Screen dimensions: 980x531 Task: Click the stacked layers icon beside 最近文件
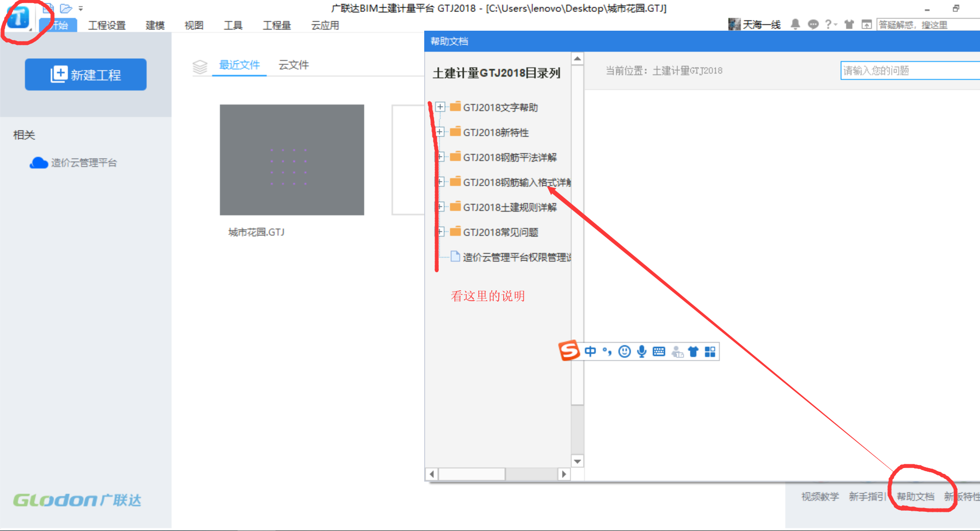click(x=200, y=67)
